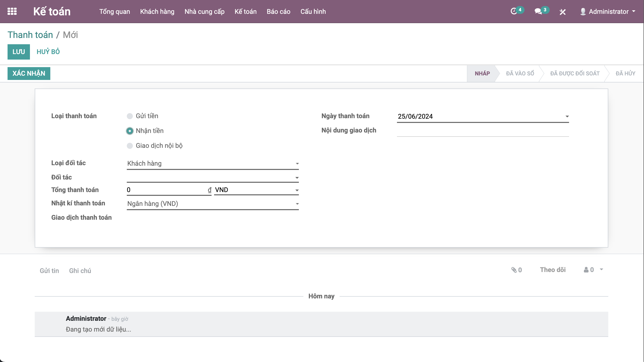Open the conversations chat bubble icon
The width and height of the screenshot is (644, 362).
click(x=538, y=12)
